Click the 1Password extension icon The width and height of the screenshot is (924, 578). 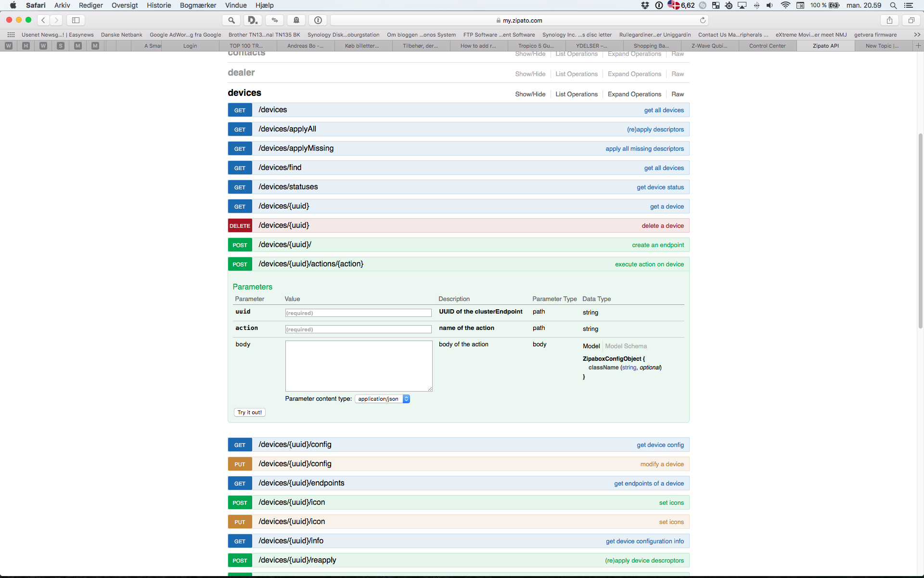318,20
